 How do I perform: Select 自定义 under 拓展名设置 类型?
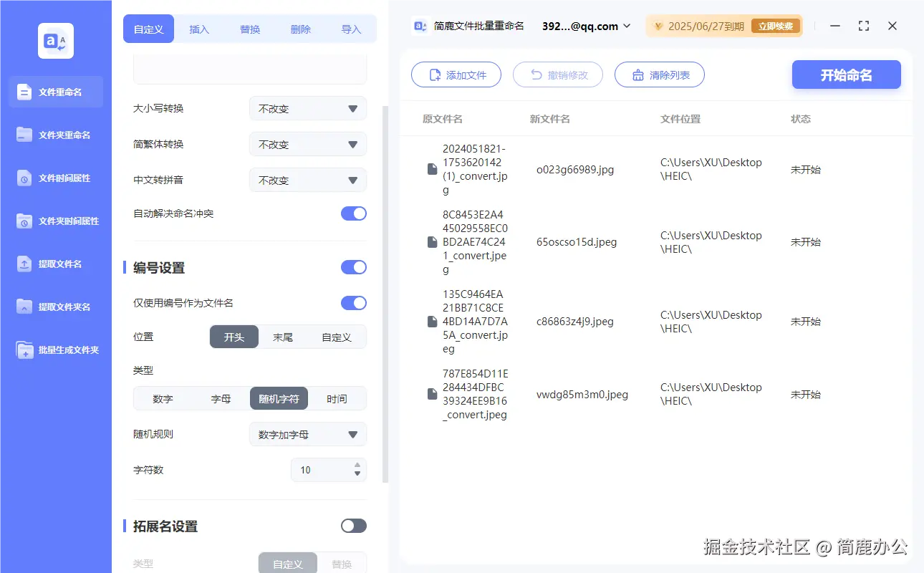288,563
